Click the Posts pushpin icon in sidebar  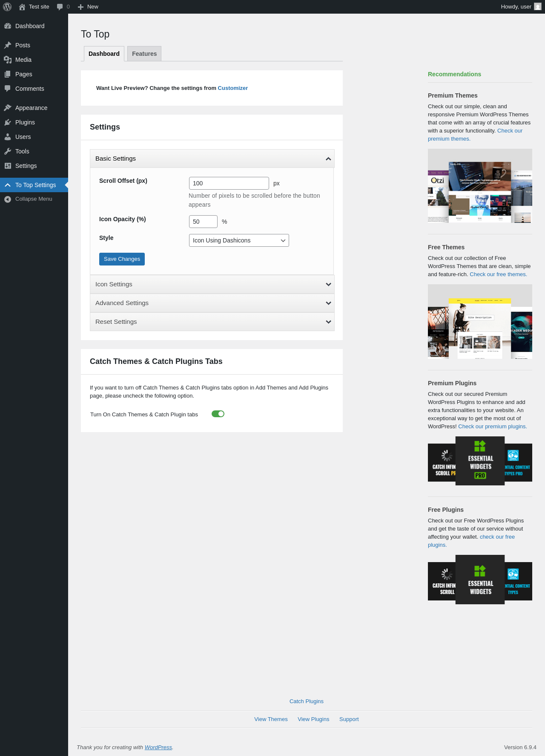coord(8,45)
